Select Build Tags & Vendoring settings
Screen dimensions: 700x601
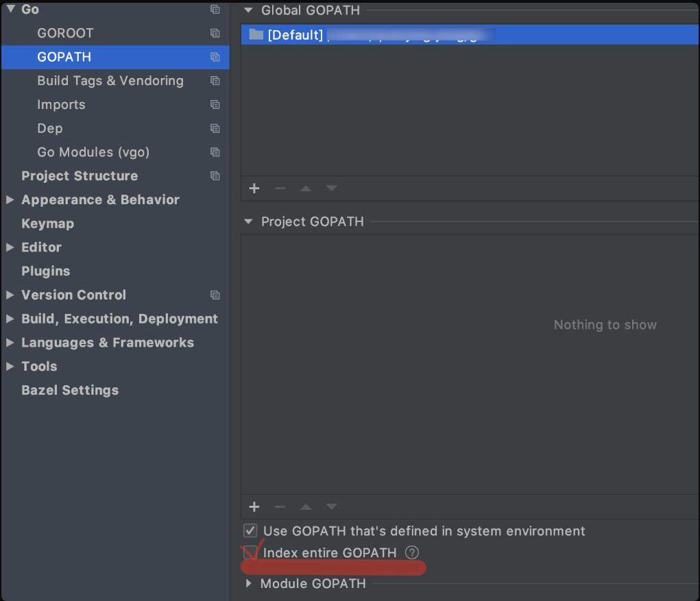click(110, 81)
